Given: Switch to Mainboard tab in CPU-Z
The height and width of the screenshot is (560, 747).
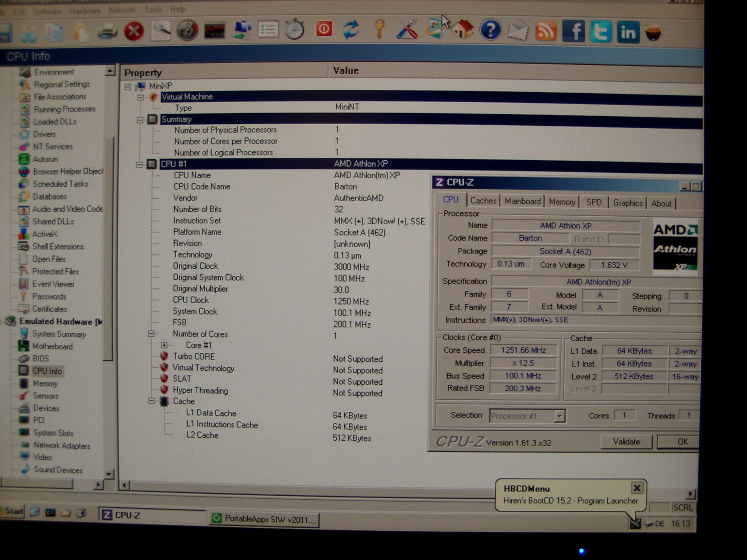Looking at the screenshot, I should [523, 201].
